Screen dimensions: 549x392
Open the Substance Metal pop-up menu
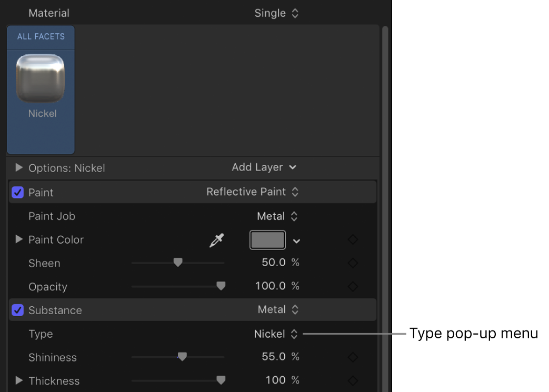coord(278,310)
